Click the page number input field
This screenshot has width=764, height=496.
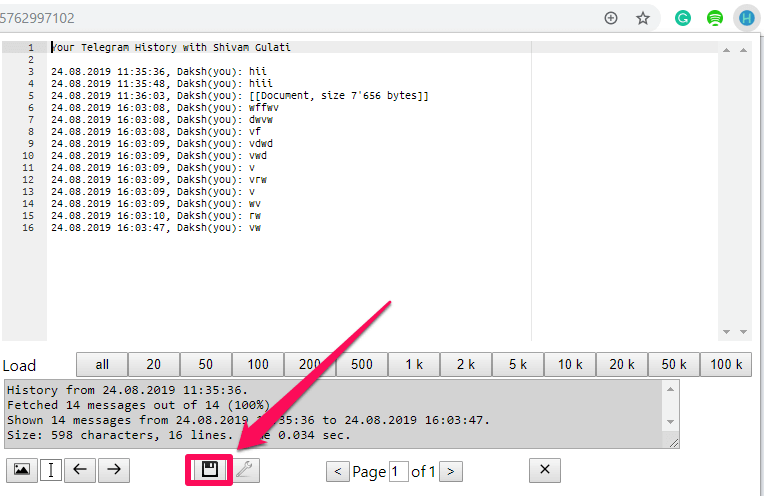click(399, 472)
